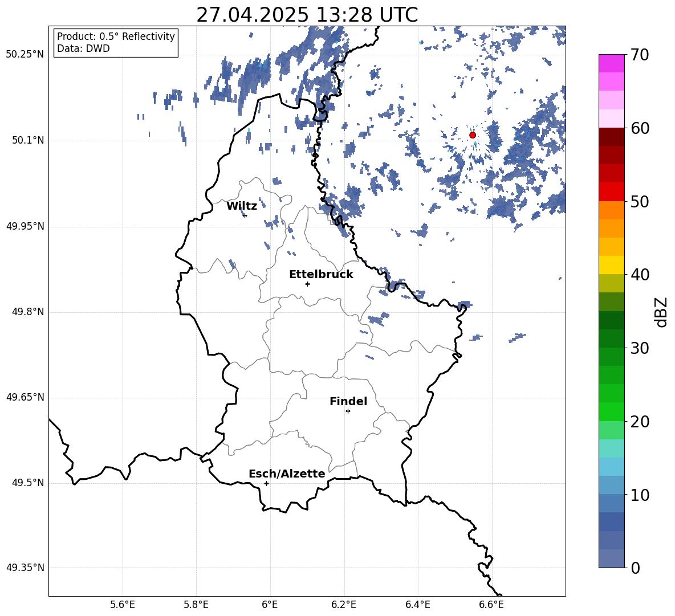Click the orange swatch just below the 50 colorbar tick
The height and width of the screenshot is (616, 675).
pyautogui.click(x=612, y=210)
